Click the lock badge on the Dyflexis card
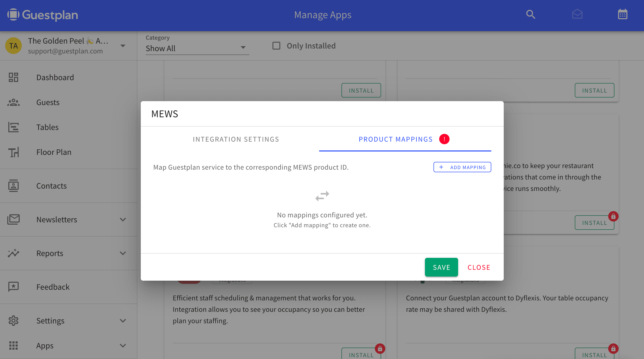The width and height of the screenshot is (644, 359). (613, 349)
